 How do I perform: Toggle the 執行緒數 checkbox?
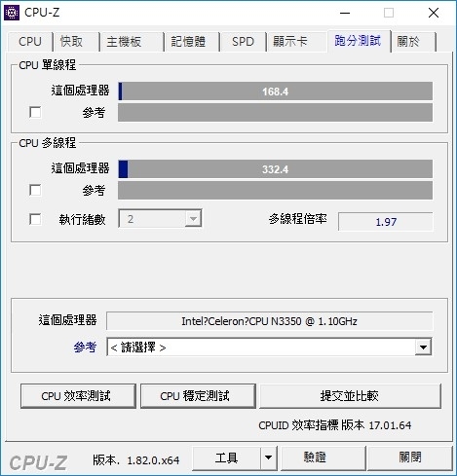35,219
